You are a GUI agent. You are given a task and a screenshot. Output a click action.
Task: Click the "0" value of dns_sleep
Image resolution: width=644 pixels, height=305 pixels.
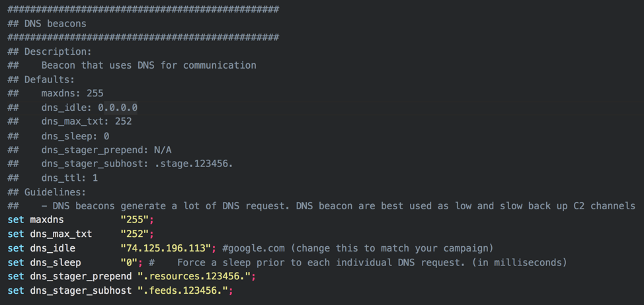[x=132, y=262]
